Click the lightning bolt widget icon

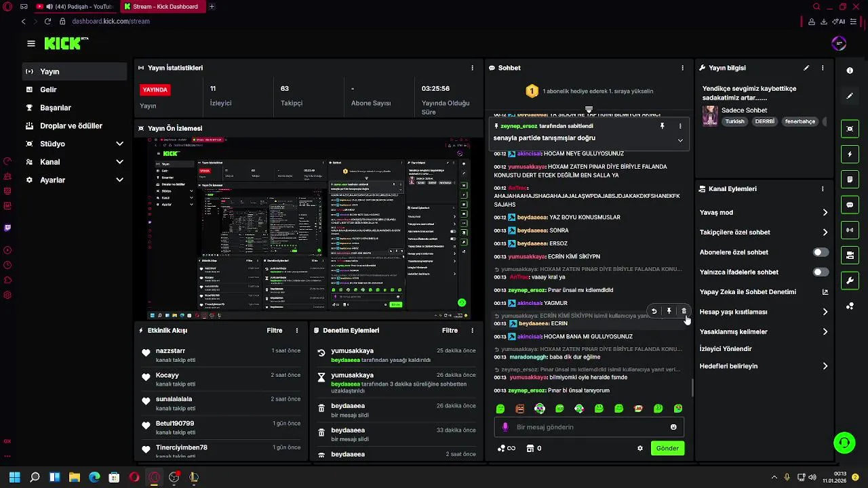coord(850,154)
